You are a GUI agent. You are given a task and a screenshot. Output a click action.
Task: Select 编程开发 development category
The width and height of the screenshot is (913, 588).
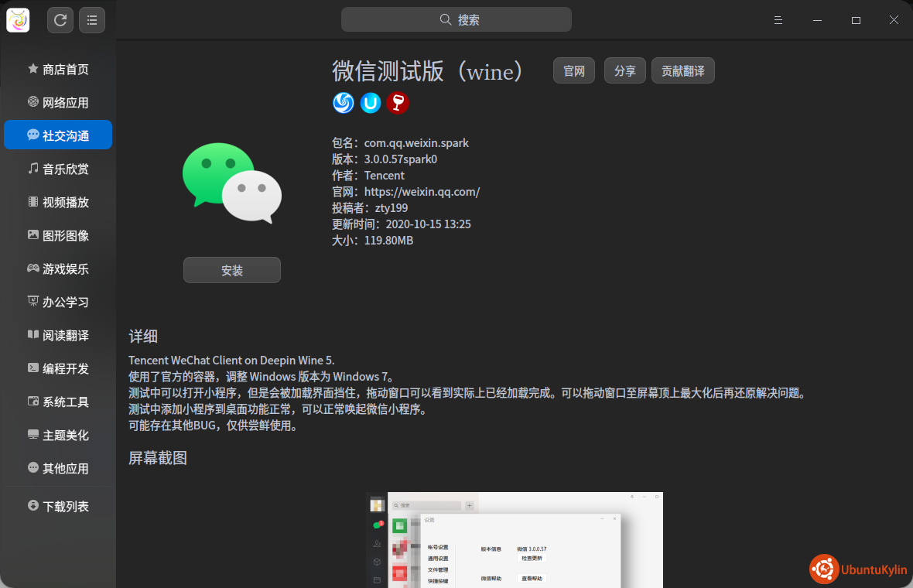(x=58, y=369)
